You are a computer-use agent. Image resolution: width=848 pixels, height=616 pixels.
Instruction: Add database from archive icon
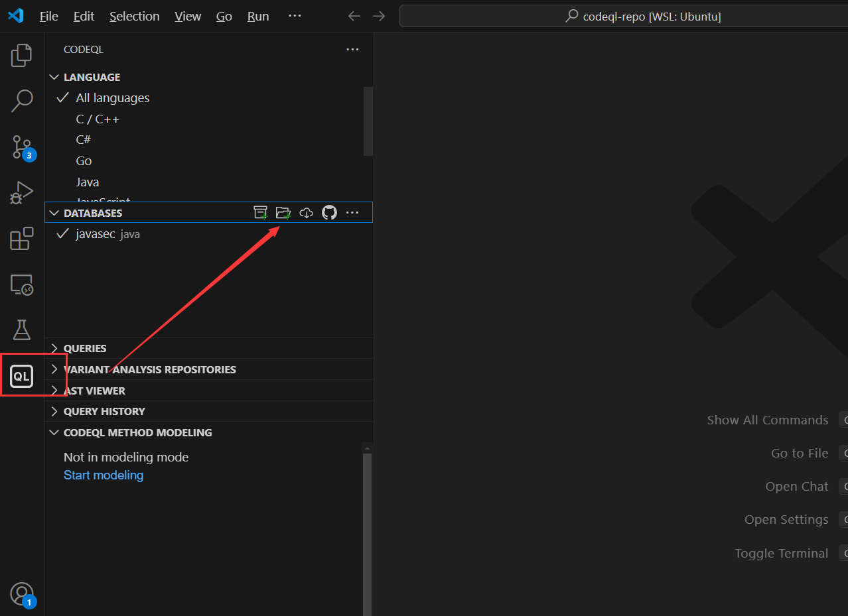click(x=261, y=213)
